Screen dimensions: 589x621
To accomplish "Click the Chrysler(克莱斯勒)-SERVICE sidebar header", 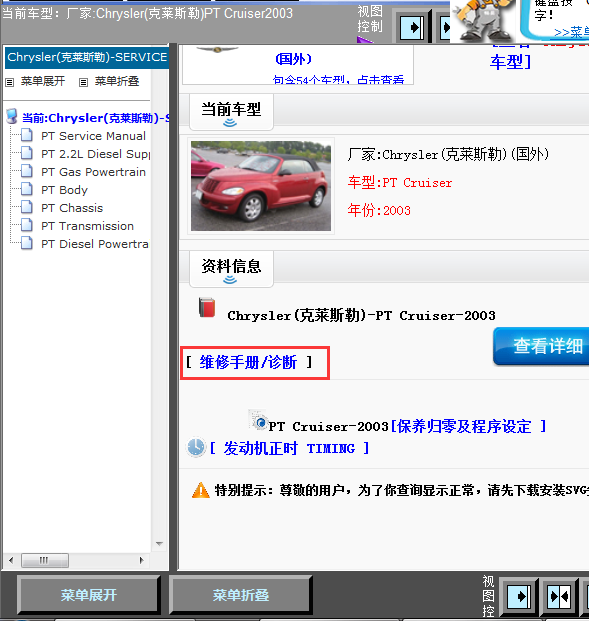I will pyautogui.click(x=87, y=57).
